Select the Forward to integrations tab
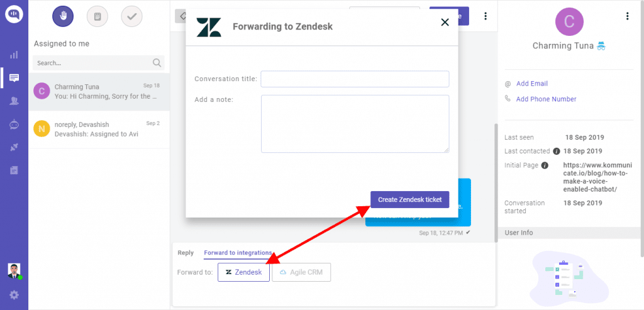The width and height of the screenshot is (644, 310). 238,253
